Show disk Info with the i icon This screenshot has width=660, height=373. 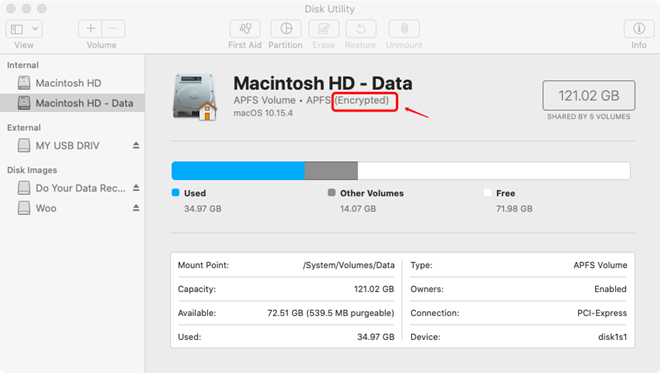639,29
